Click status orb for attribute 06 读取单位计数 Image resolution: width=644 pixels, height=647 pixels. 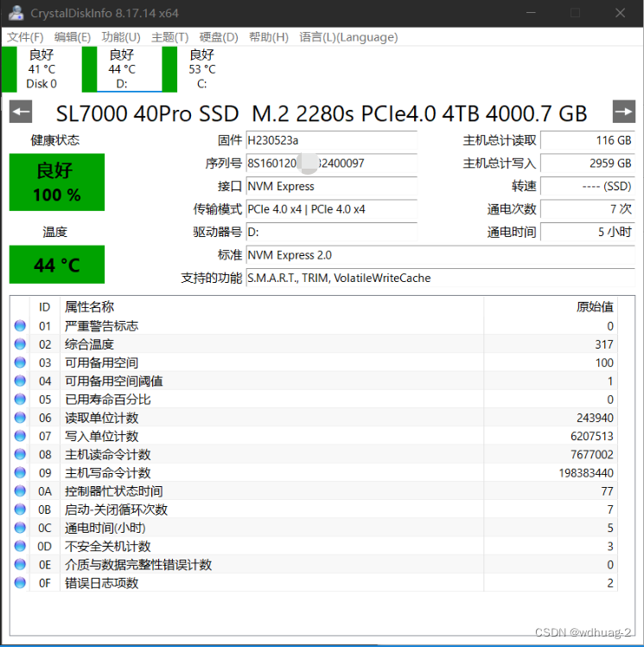coord(20,417)
